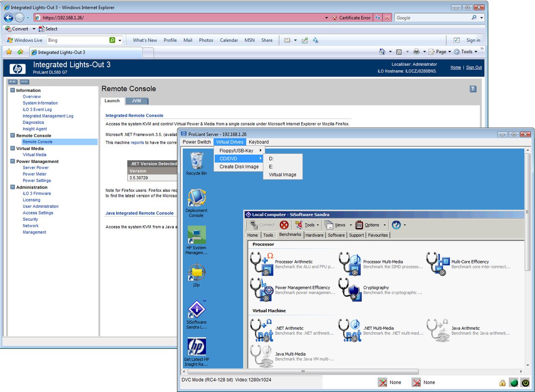Open the Sandra Tools dropdown
535x392 pixels.
[307, 225]
